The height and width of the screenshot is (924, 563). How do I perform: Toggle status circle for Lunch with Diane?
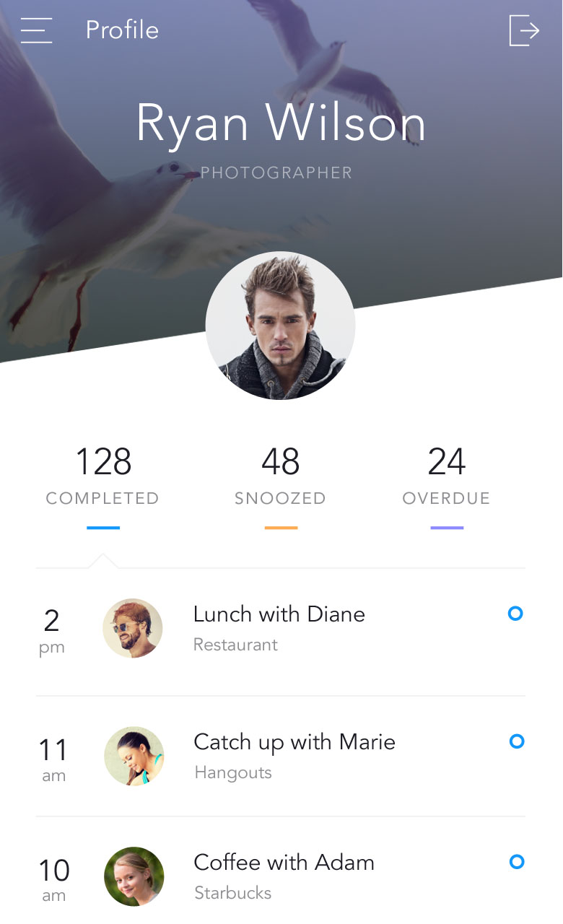click(x=515, y=614)
